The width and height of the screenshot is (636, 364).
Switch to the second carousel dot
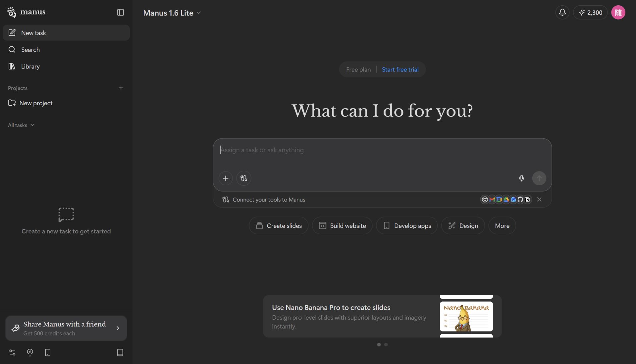[386, 345]
